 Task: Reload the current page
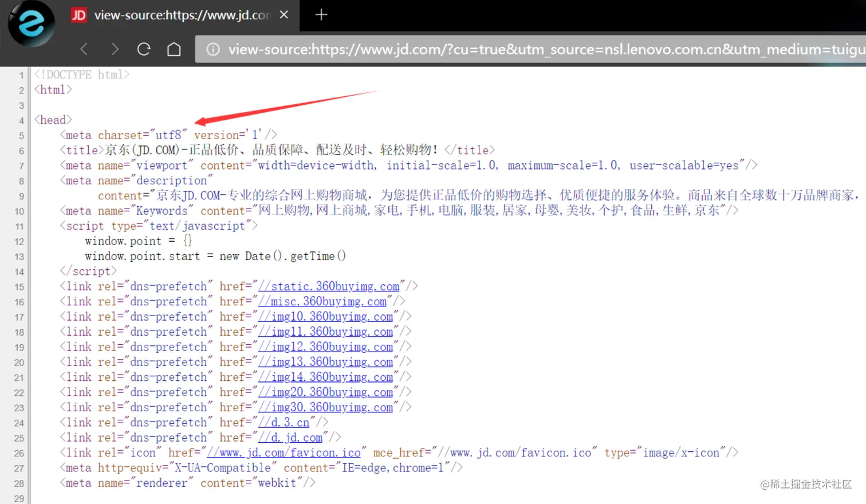click(144, 49)
